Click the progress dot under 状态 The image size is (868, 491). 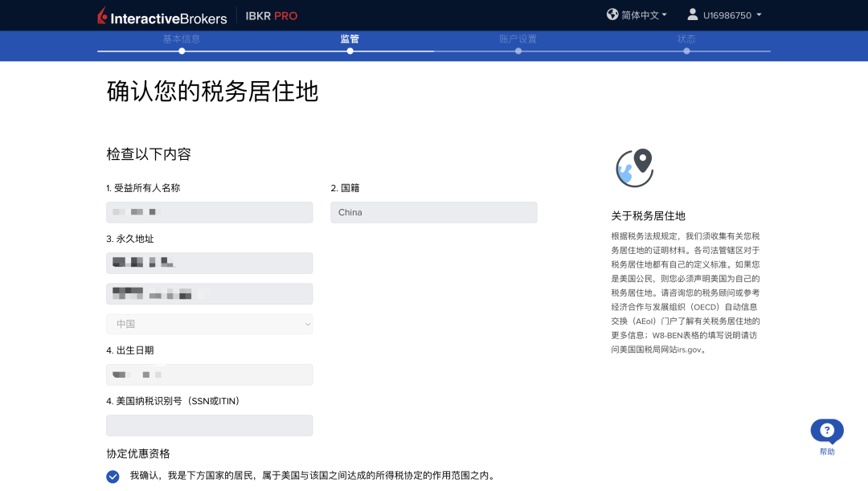tap(686, 51)
